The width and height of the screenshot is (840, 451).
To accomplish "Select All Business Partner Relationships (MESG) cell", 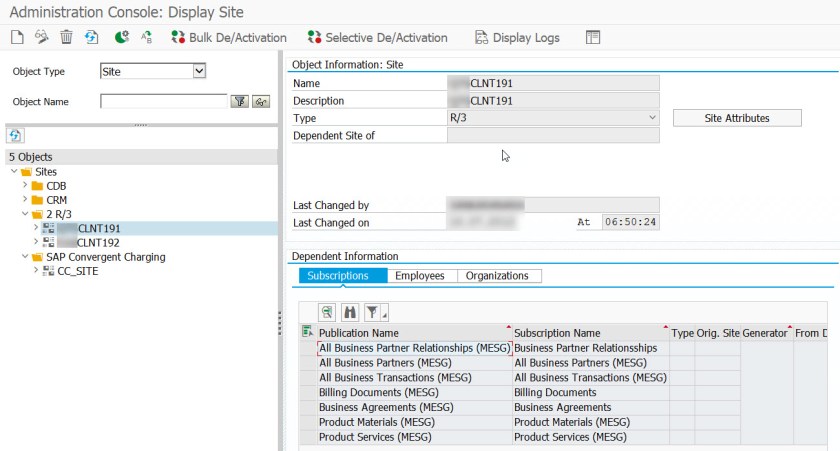I will (414, 348).
